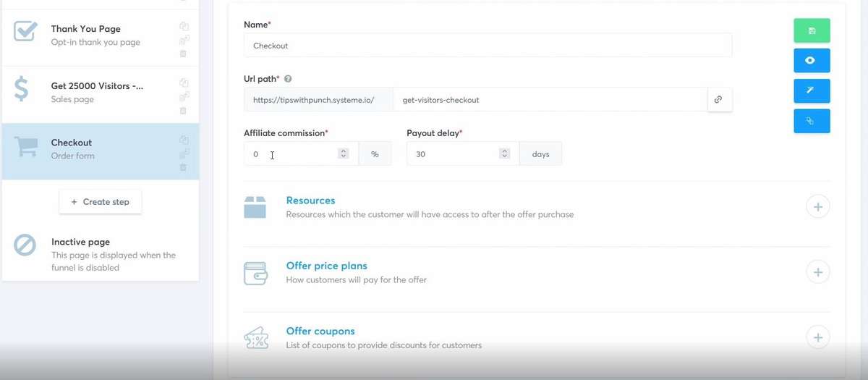Viewport: 868px width, 380px height.
Task: Adjust Payout delay with the spinner arrows
Action: [505, 153]
